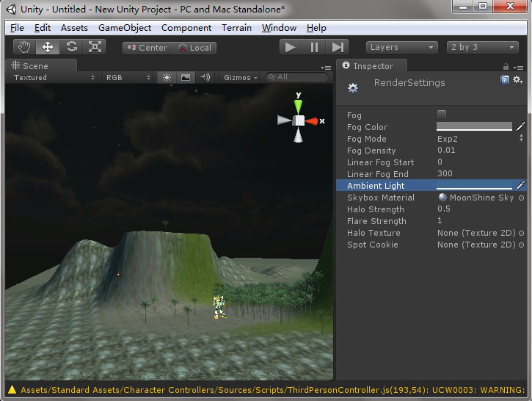
Task: Open the Edit menu
Action: point(43,28)
